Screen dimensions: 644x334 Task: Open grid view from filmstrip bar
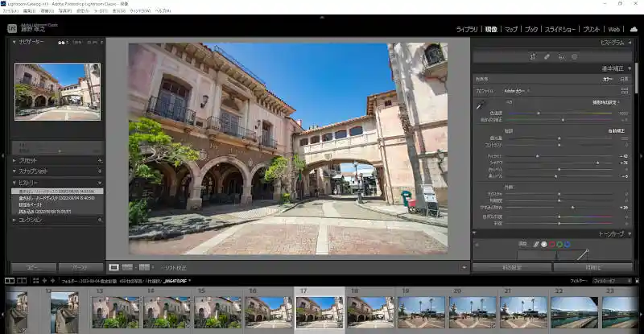point(35,280)
